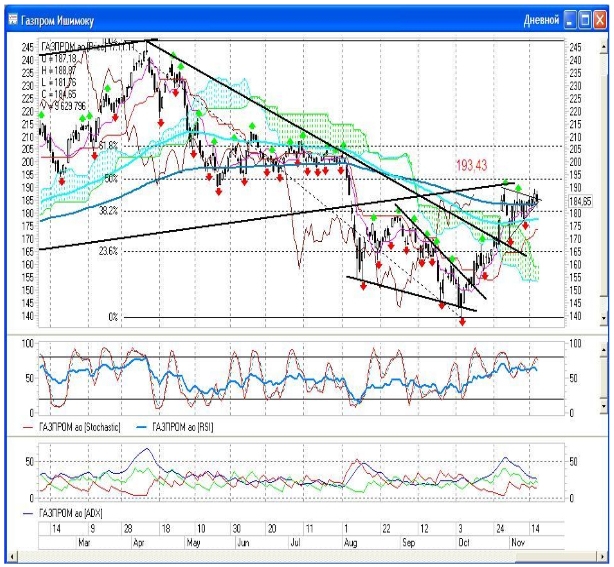Click the Jun month label on time axis
The image size is (614, 567).
(x=243, y=543)
